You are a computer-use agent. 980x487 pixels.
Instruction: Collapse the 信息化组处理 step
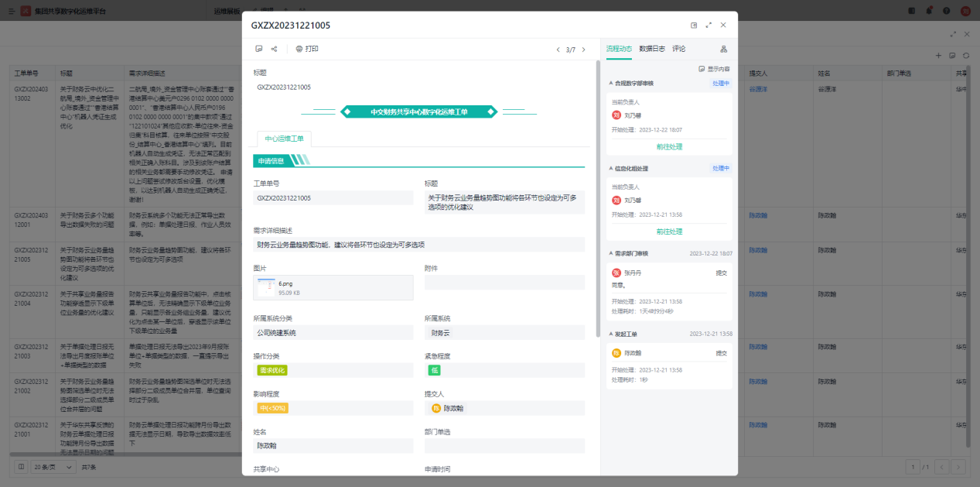611,168
